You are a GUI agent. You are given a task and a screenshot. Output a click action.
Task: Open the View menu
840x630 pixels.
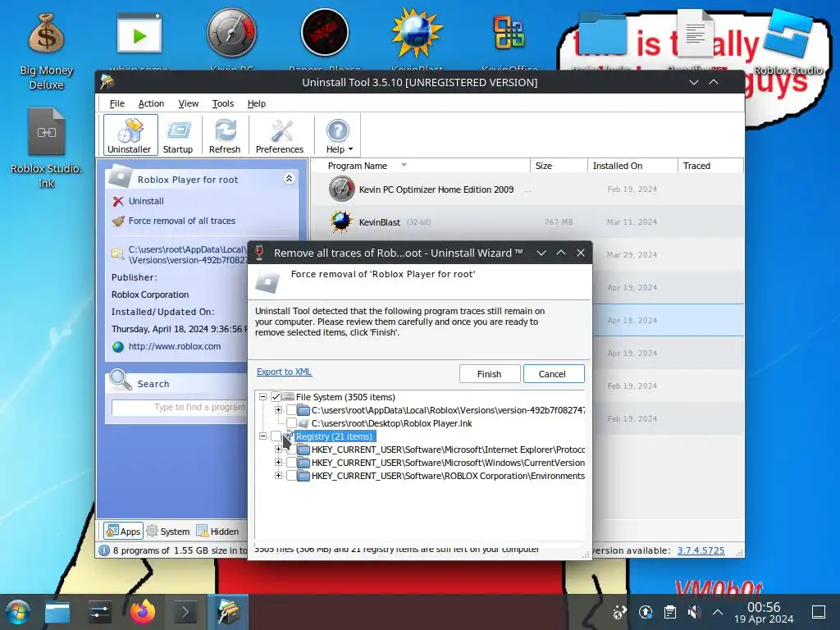(188, 103)
